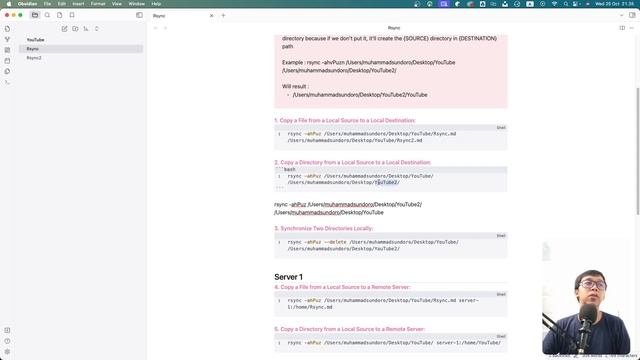
Task: Click the plain rsync -ahPuz YouTube2/ paragraph
Action: (x=348, y=209)
